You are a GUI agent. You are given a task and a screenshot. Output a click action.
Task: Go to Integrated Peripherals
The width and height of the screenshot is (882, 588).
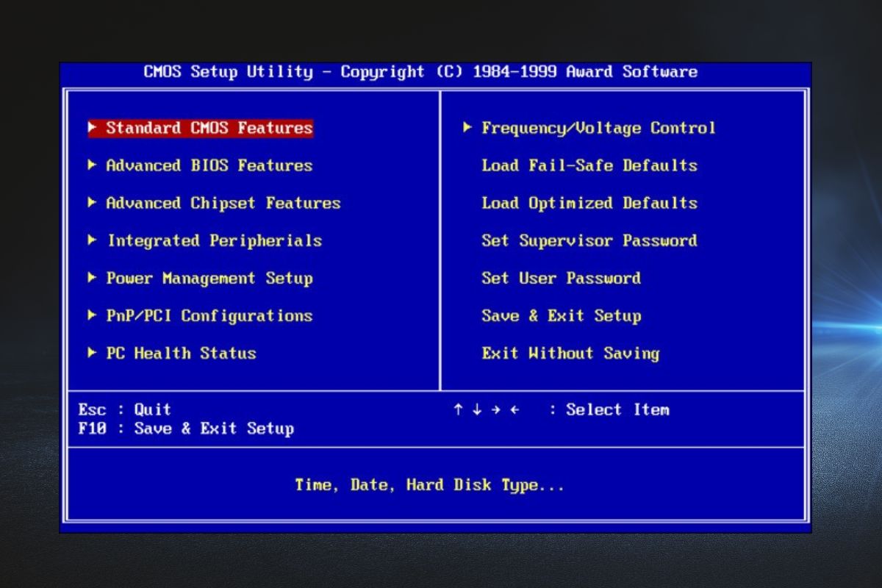(x=215, y=240)
